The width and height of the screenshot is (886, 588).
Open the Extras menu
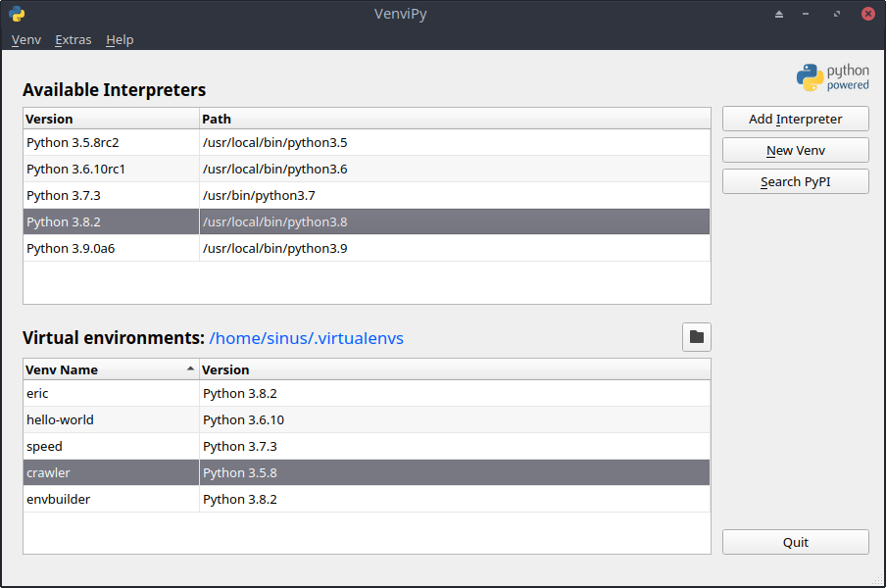point(74,40)
